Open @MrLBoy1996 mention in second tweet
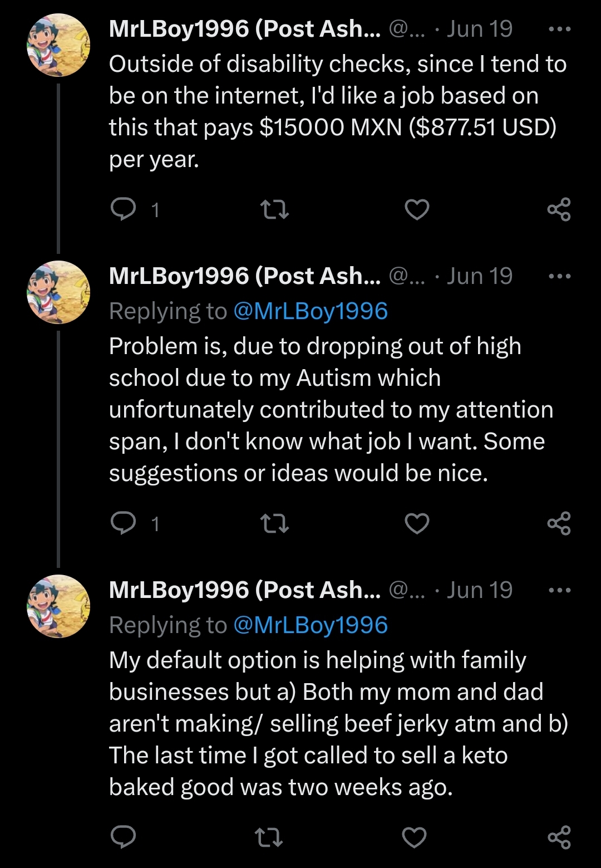Viewport: 601px width, 868px height. (x=310, y=311)
